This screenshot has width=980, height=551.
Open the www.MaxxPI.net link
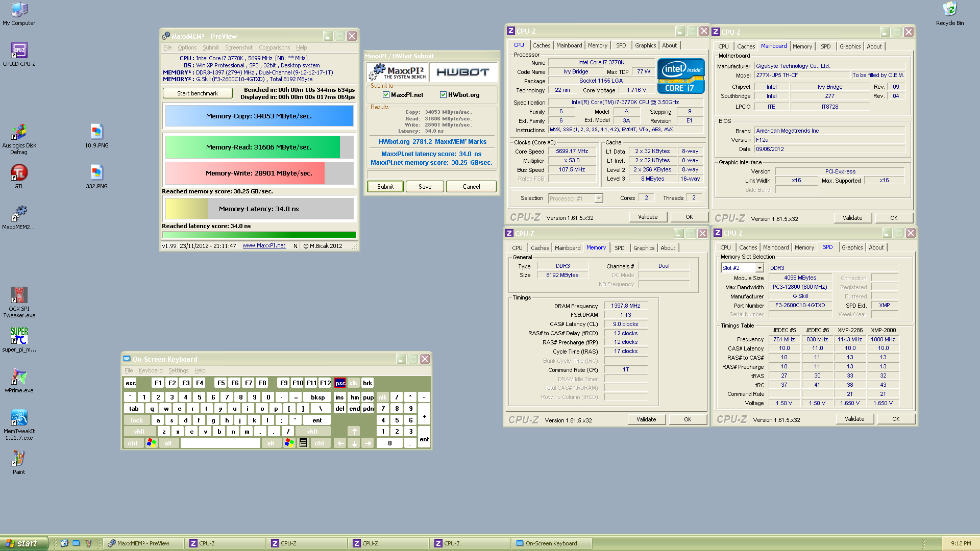264,246
